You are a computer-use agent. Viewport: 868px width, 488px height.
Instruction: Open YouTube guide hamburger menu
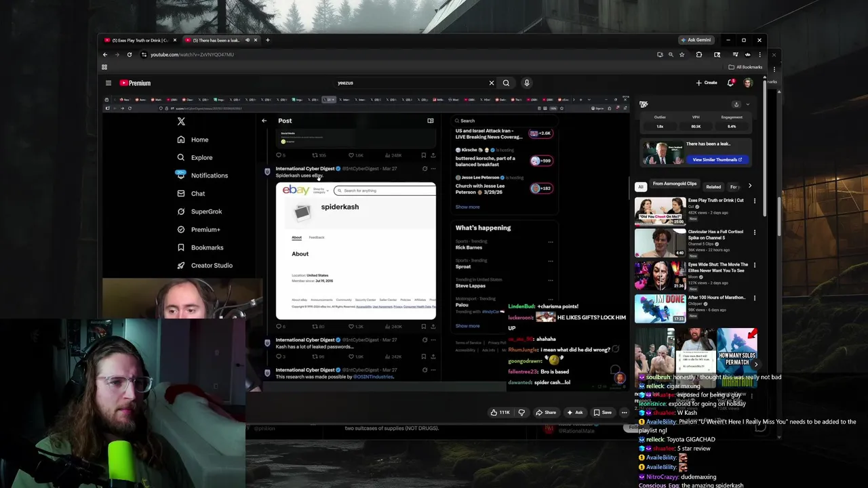[108, 83]
